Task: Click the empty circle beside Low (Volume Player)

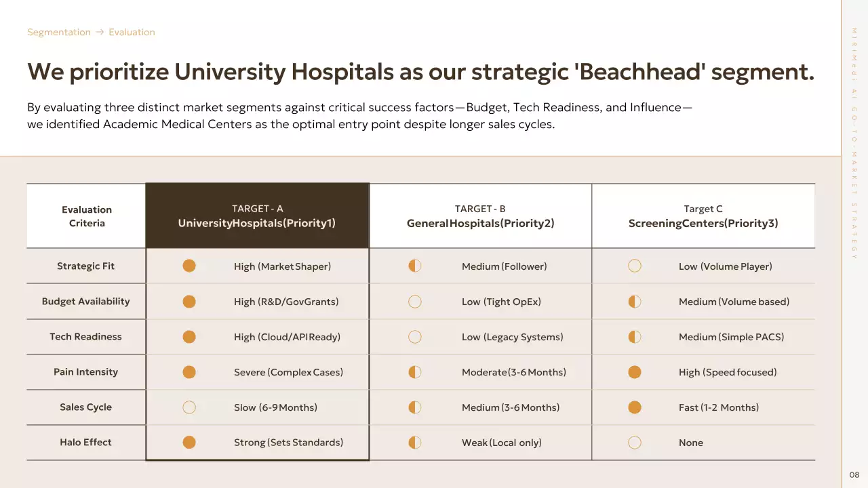Action: pyautogui.click(x=635, y=266)
